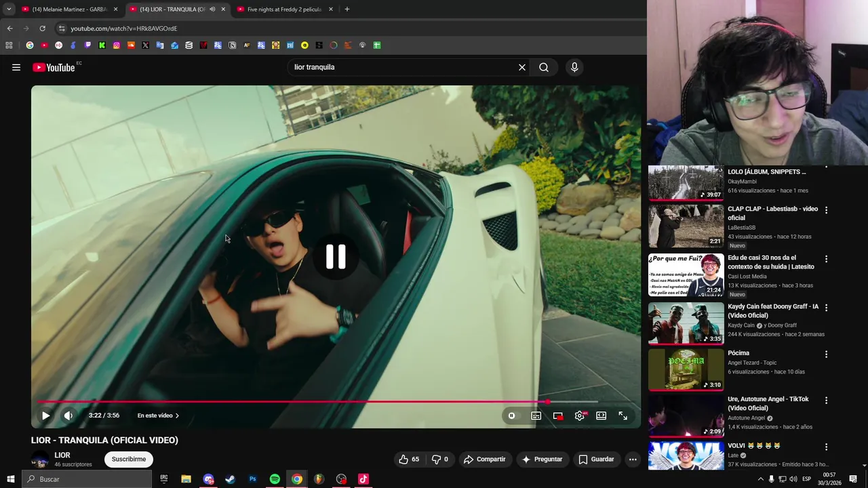Open options for Kaydy Cain video

click(826, 308)
